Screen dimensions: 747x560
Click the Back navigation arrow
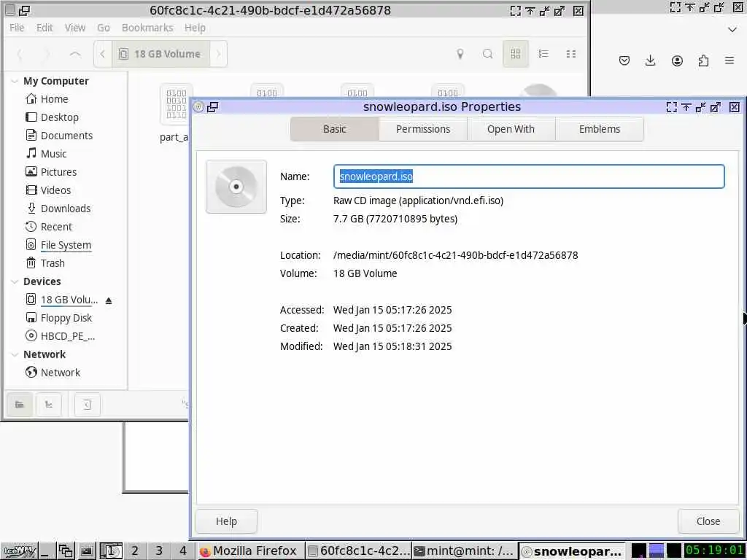(x=20, y=54)
